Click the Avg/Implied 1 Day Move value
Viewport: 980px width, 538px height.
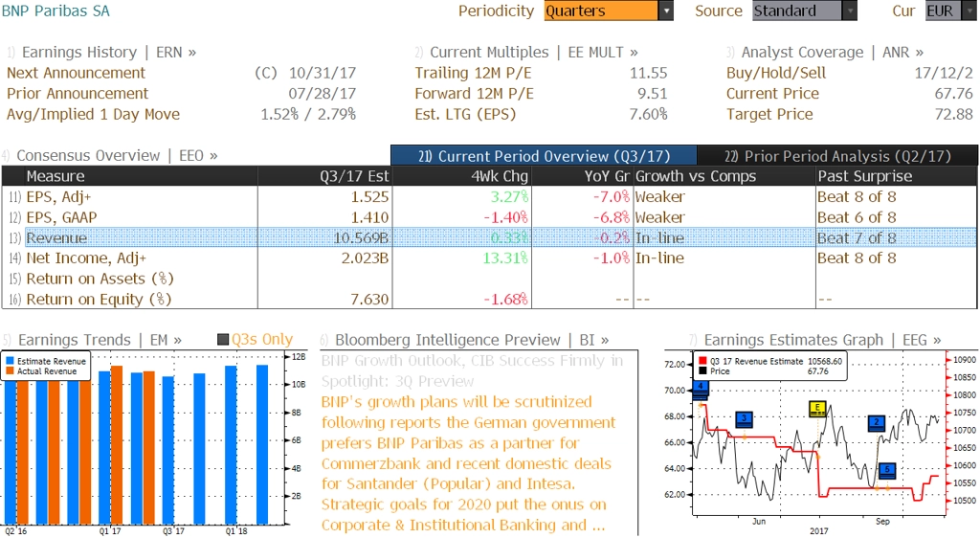[x=308, y=114]
